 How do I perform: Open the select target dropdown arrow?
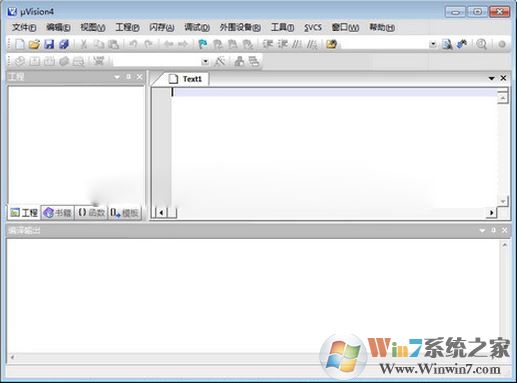205,61
